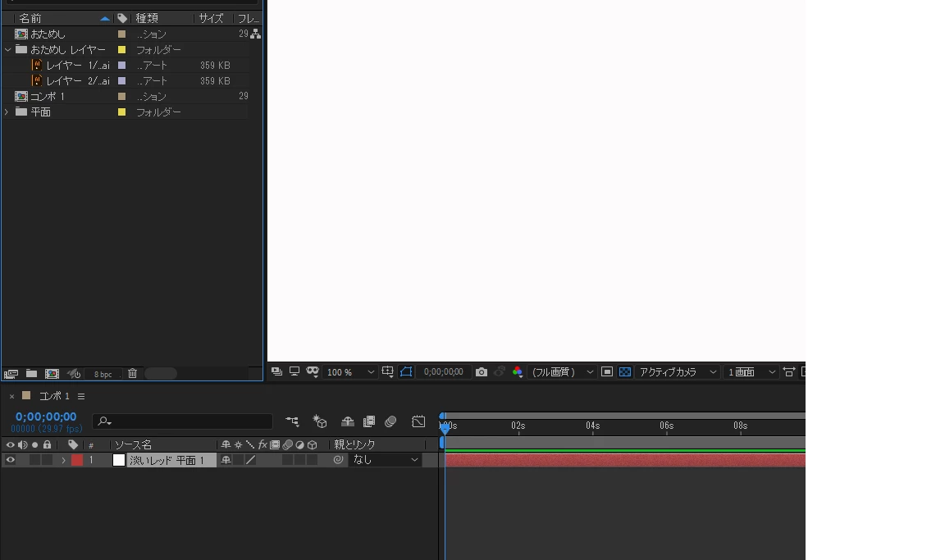The width and height of the screenshot is (945, 560).
Task: Toggle the transparency grid checkerboard icon
Action: (x=625, y=372)
